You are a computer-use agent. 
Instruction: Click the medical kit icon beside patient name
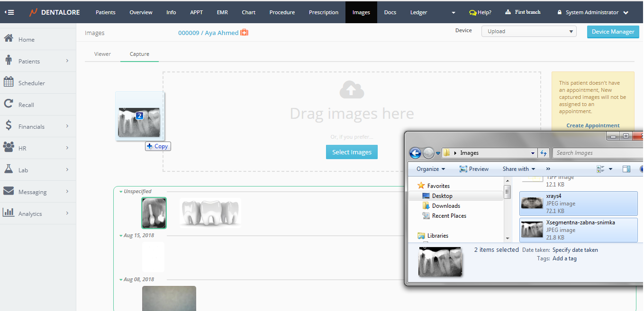[x=245, y=33]
